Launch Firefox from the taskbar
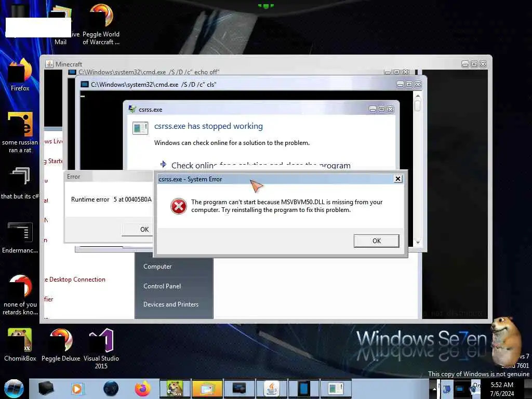 [x=142, y=389]
